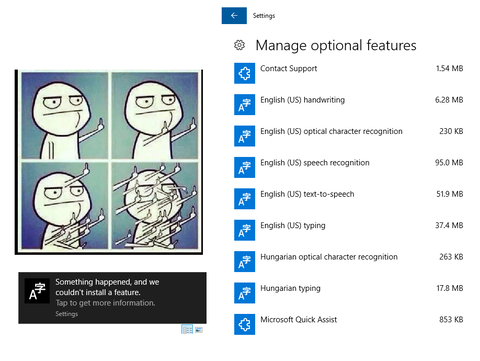Screen dimensions: 480x361
Task: Click the 17.8 MB size value
Action: (x=449, y=288)
